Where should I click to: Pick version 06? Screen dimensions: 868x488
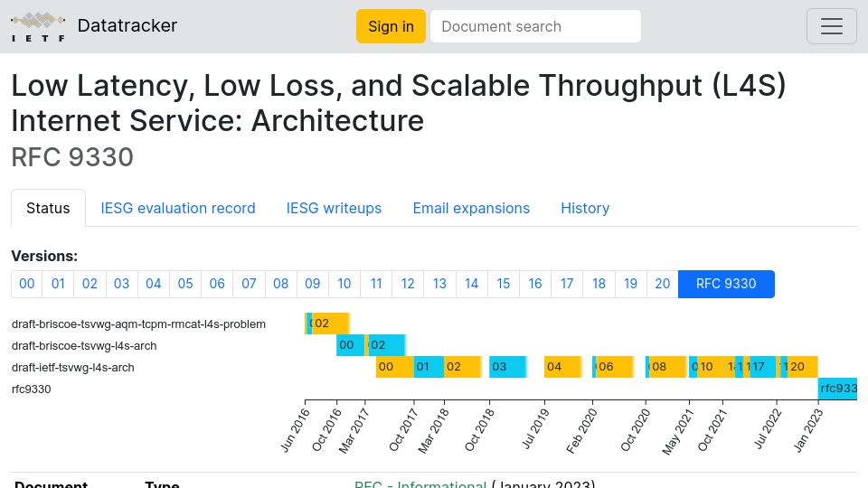[x=217, y=284]
